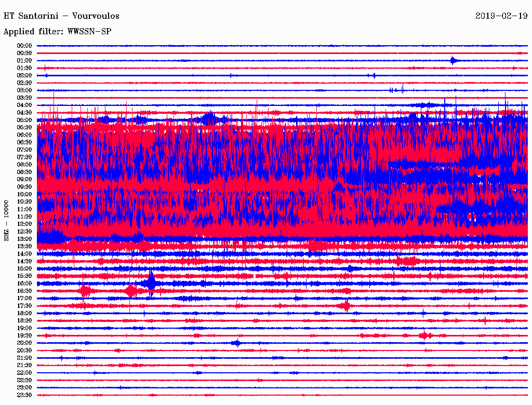Click the 15:00 time label

tap(24, 269)
